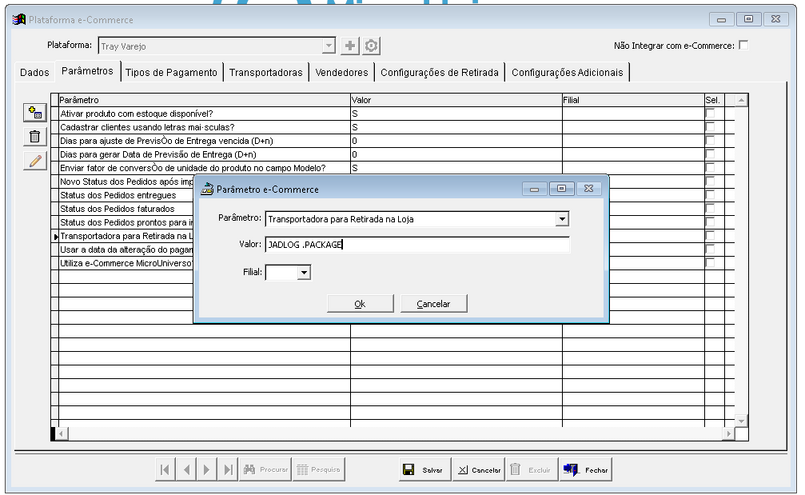Click Ok in Parâmetro e-Commerce dialog
805x495 pixels.
point(360,303)
